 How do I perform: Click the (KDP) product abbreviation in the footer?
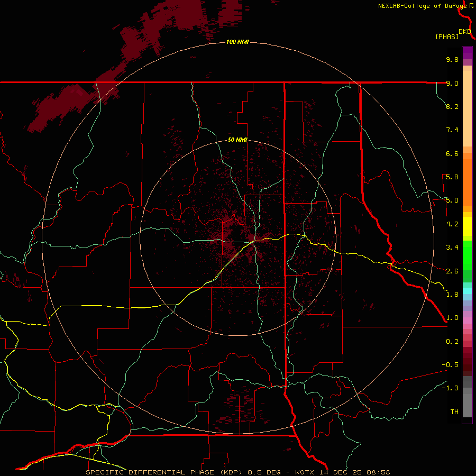231,472
